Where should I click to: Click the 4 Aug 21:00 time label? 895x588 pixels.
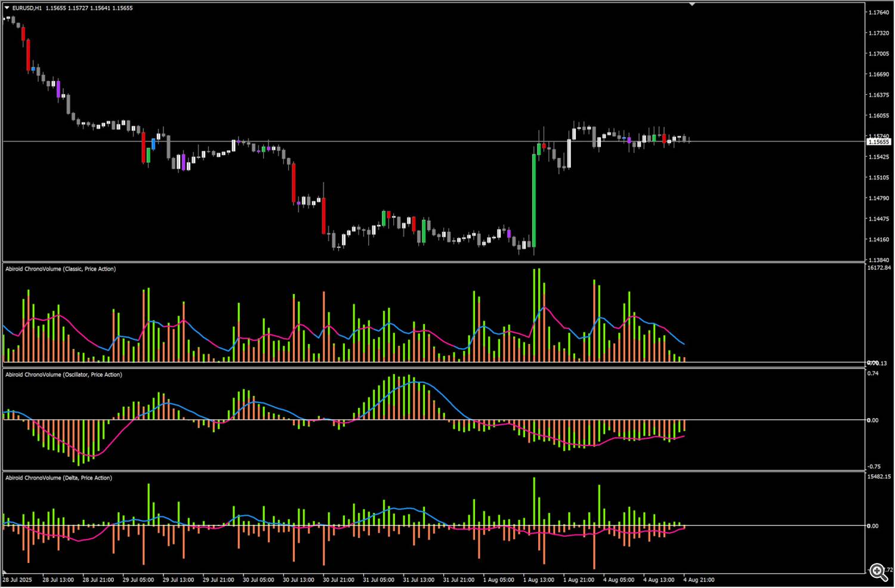pos(699,580)
